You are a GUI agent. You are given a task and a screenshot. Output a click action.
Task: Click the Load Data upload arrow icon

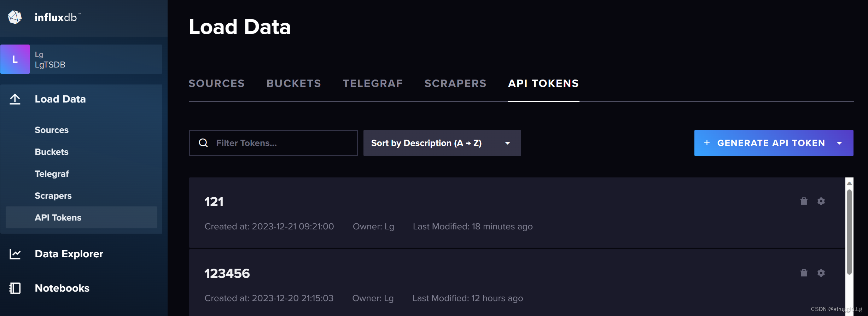click(15, 99)
